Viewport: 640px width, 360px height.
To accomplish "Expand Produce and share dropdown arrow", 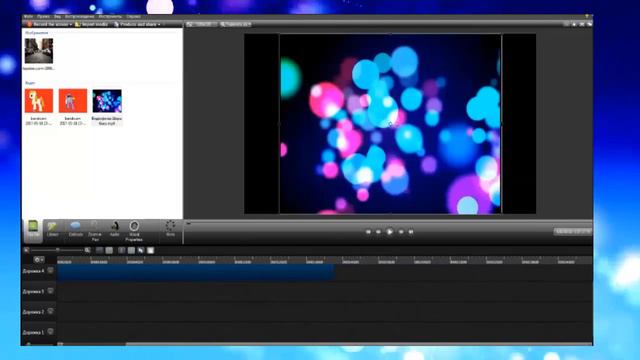I will click(159, 24).
